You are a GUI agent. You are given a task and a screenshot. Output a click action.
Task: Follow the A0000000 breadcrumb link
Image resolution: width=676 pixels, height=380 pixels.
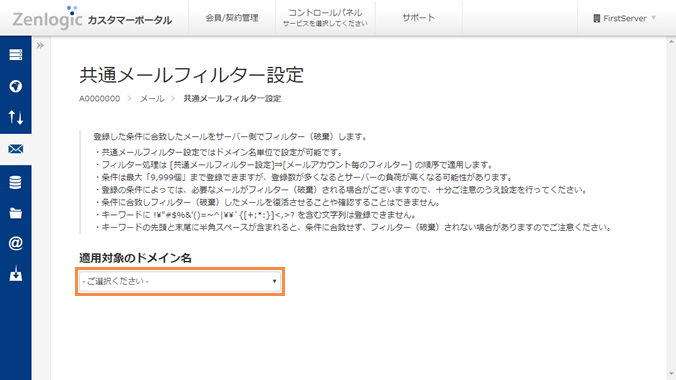[100, 99]
